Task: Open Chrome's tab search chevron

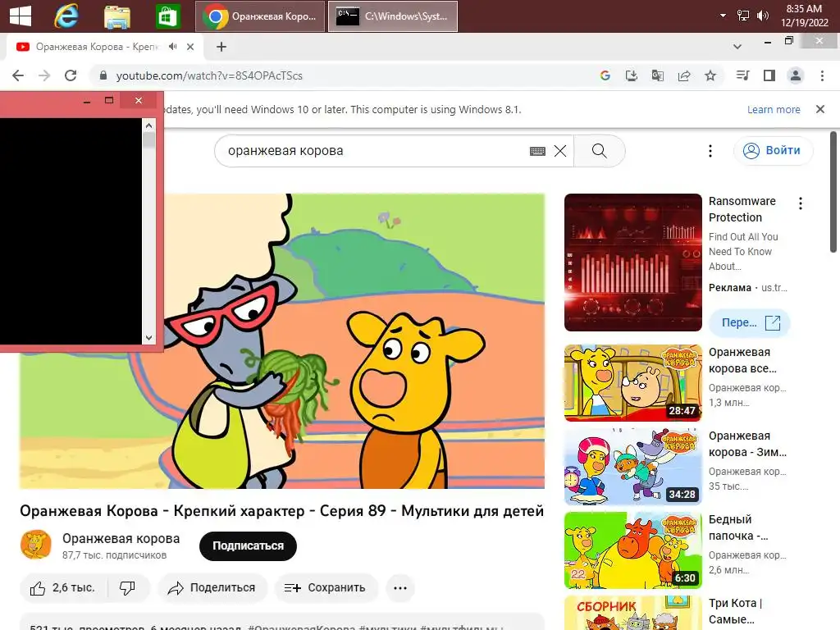Action: [737, 47]
